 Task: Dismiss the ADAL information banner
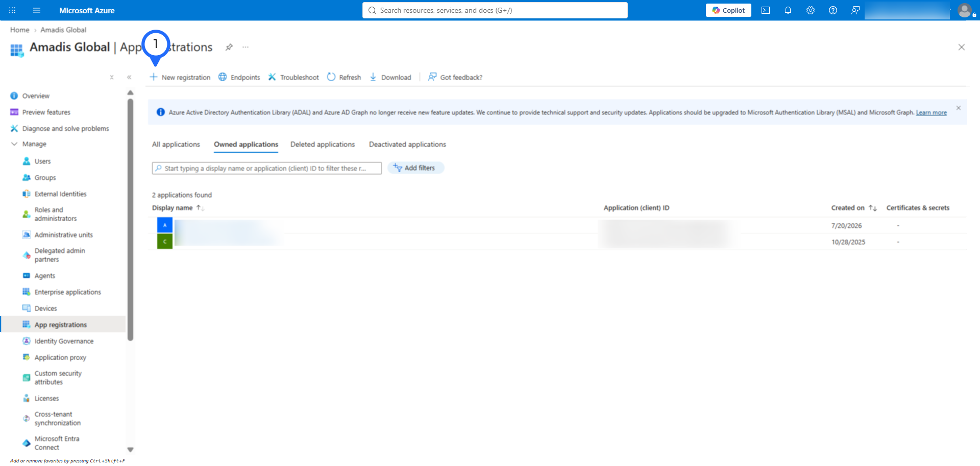point(959,108)
